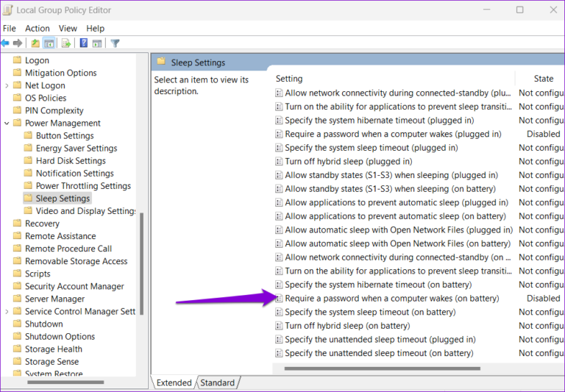
Task: Click the Back arrow toolbar icon
Action: [5, 43]
